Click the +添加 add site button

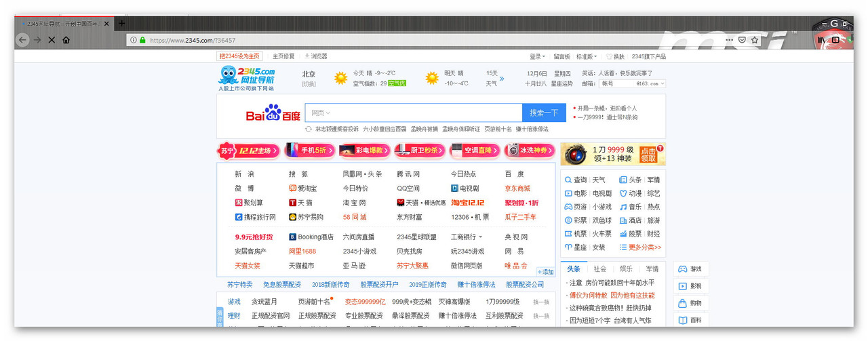545,271
